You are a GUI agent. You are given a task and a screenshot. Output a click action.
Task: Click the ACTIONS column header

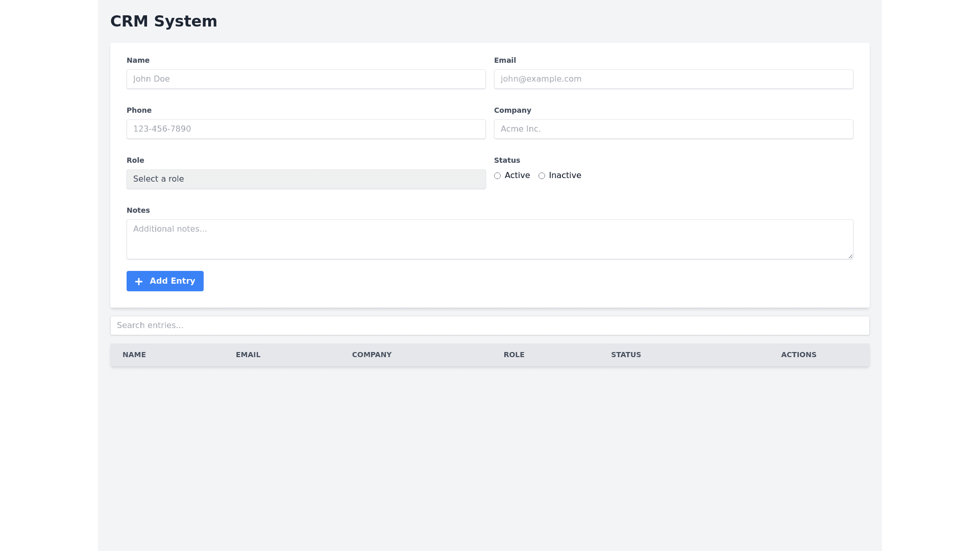[798, 355]
